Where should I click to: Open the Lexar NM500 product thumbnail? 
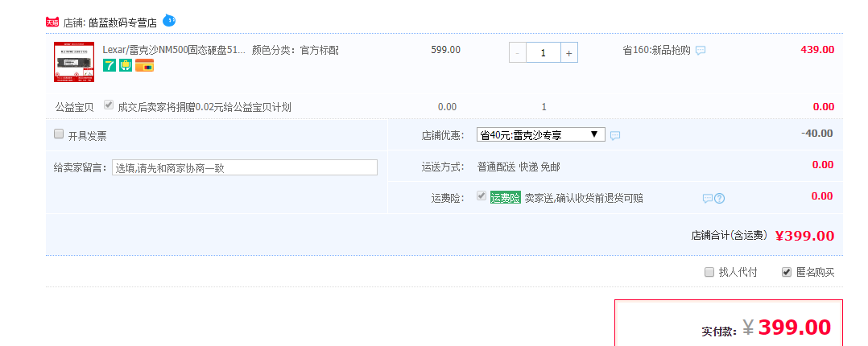74,62
